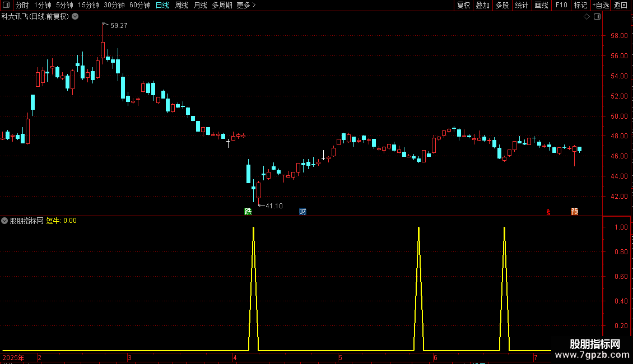Switch to 周线 weekly chart
The image size is (633, 364).
point(181,5)
